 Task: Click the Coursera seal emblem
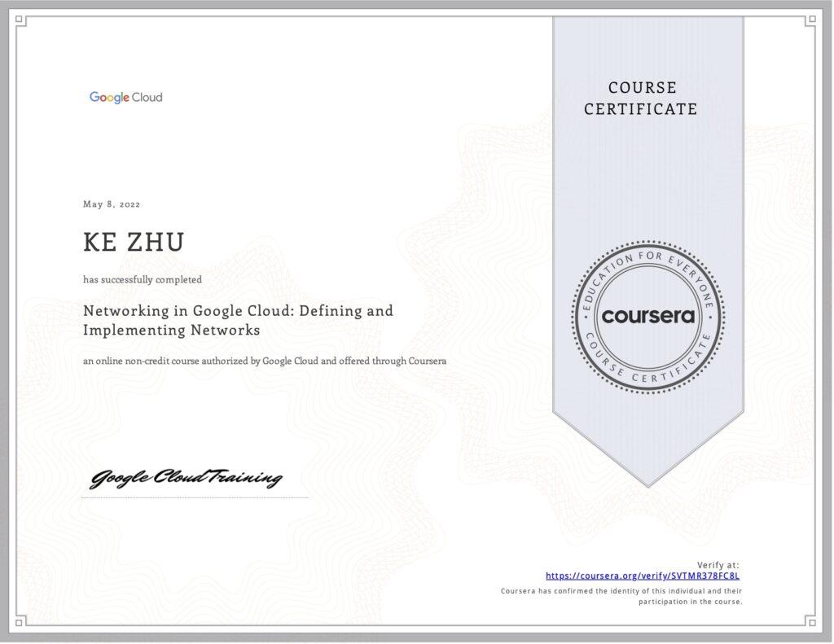647,317
